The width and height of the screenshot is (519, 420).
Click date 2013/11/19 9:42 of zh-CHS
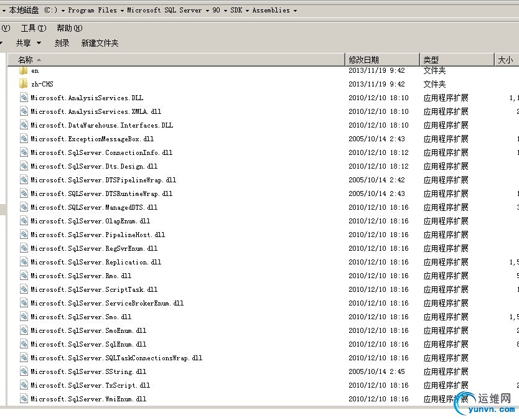376,84
